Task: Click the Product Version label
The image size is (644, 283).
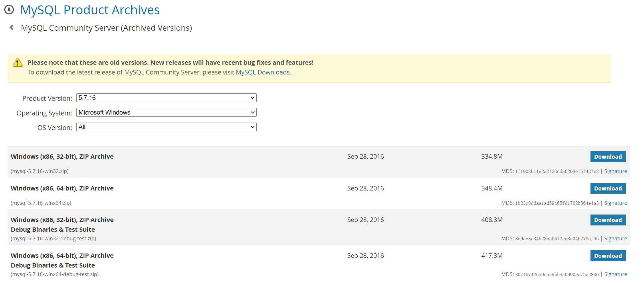Action: tap(47, 98)
